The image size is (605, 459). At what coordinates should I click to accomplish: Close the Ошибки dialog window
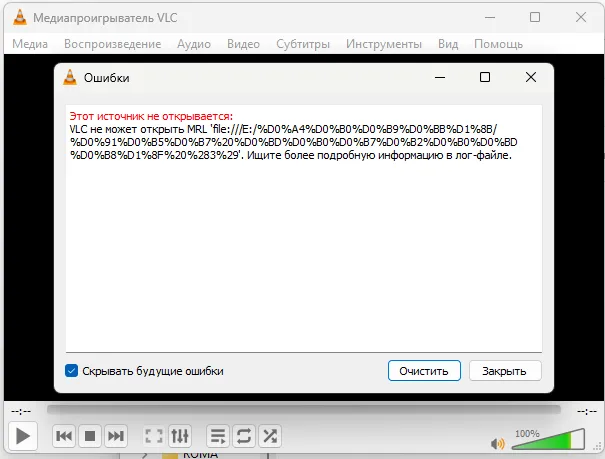[531, 77]
